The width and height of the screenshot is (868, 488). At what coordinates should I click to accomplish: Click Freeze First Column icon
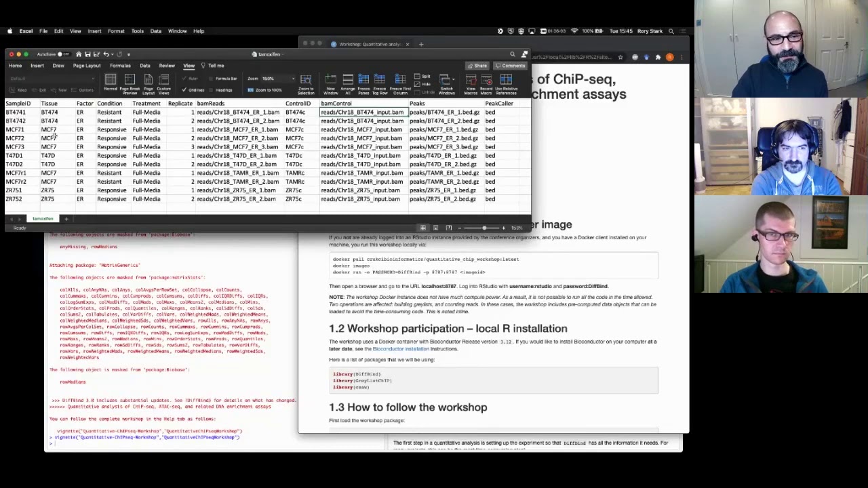(x=400, y=80)
